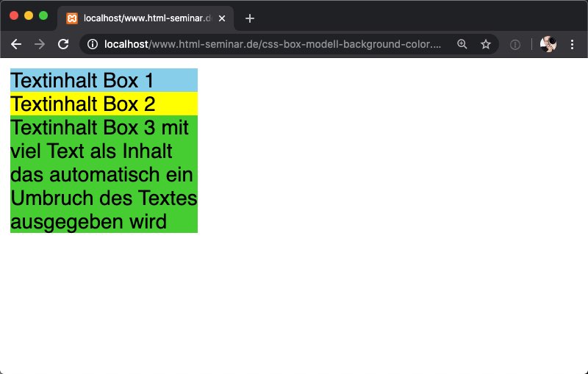588x374 pixels.
Task: Click the light blue Textinhalt Box 1
Action: click(x=104, y=80)
